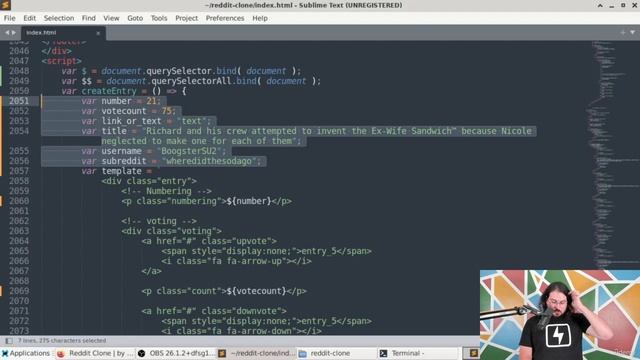
Task: Click line number 2069 in the gutter
Action: tap(19, 291)
